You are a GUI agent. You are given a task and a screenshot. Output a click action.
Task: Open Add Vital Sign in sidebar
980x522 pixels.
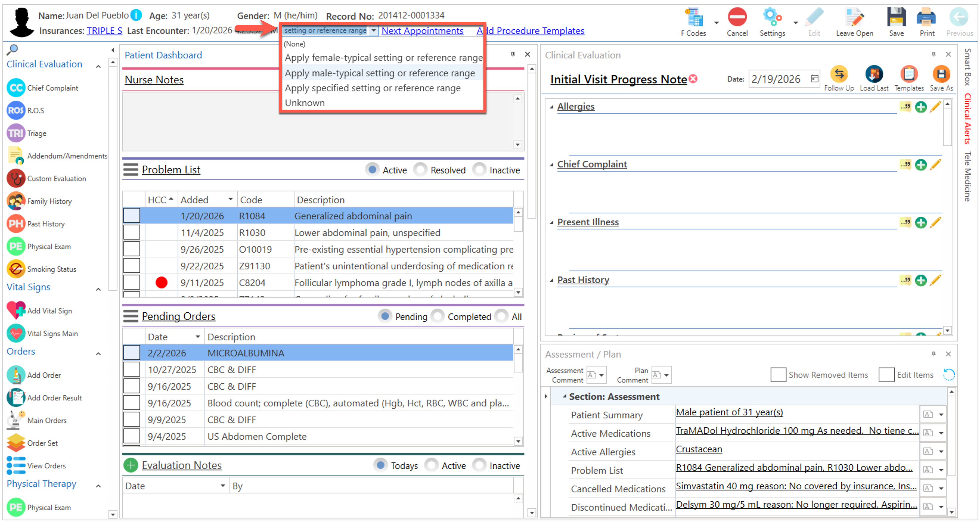click(x=16, y=310)
